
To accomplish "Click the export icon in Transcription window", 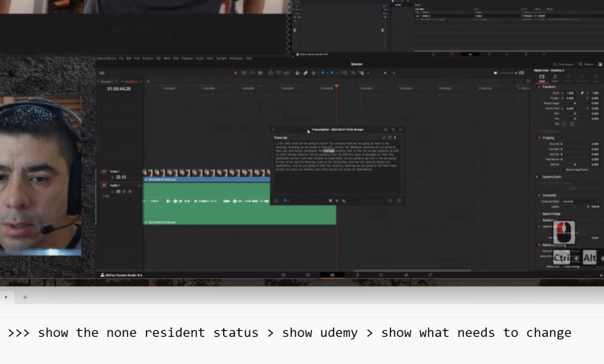I will click(x=386, y=129).
